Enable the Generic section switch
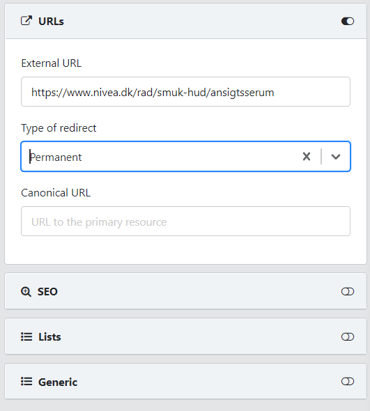The image size is (370, 411). [x=347, y=381]
